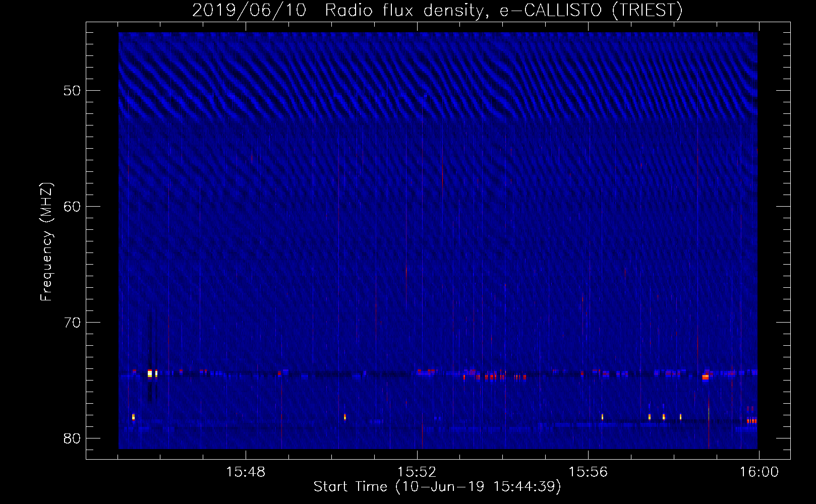Click the 15:52 time tick label
This screenshot has width=816, height=504.
tap(417, 472)
